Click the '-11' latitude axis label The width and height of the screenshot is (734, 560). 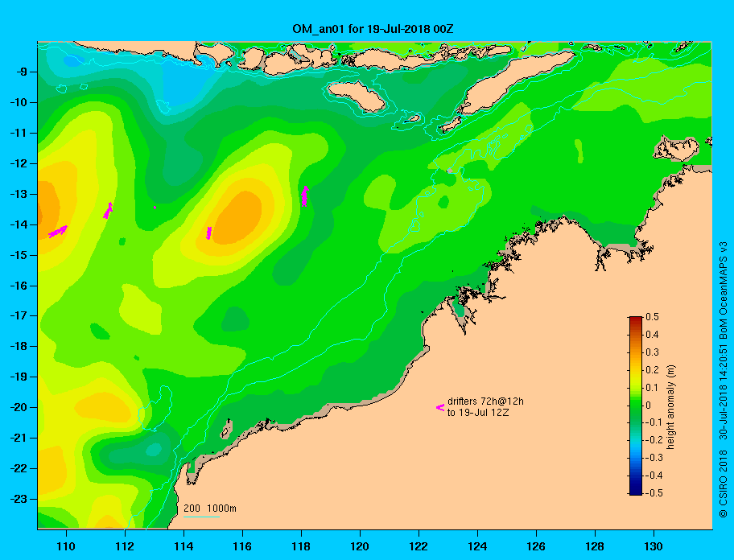19,134
